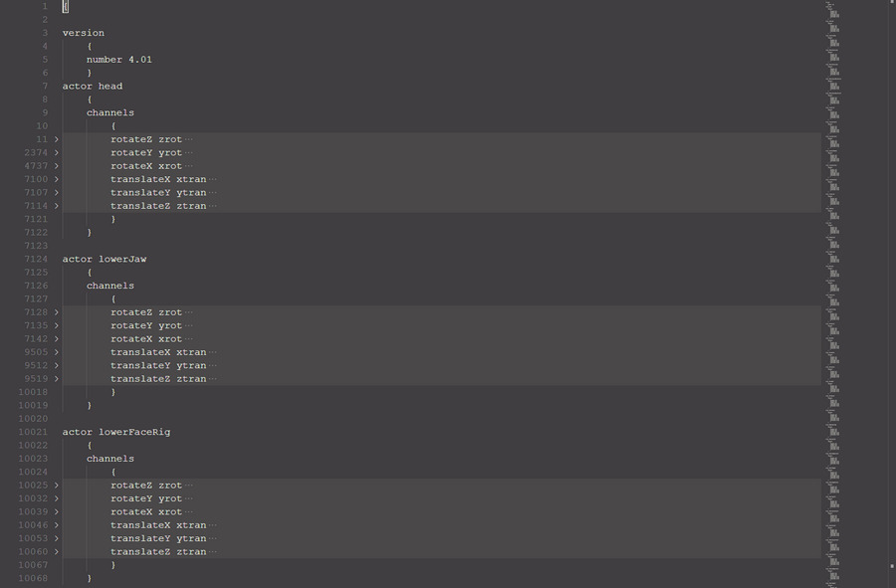Open the folded rotateX block at line 7142
Image resolution: width=896 pixels, height=588 pixels.
pos(57,339)
